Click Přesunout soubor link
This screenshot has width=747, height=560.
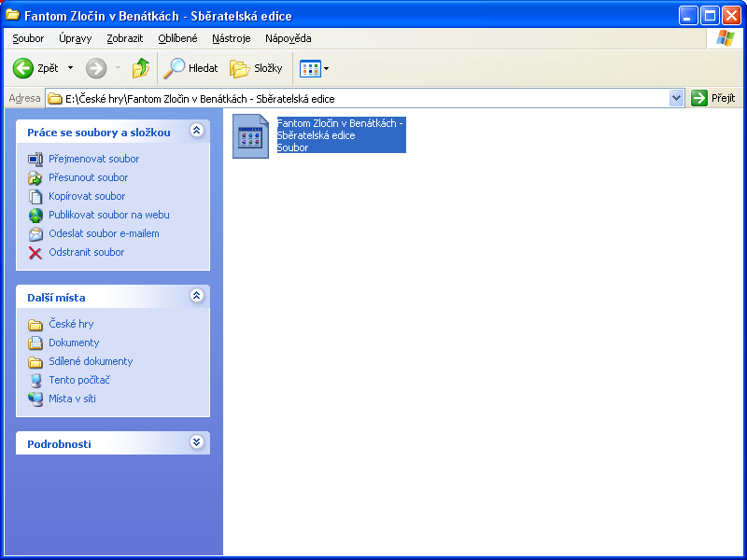pos(89,177)
